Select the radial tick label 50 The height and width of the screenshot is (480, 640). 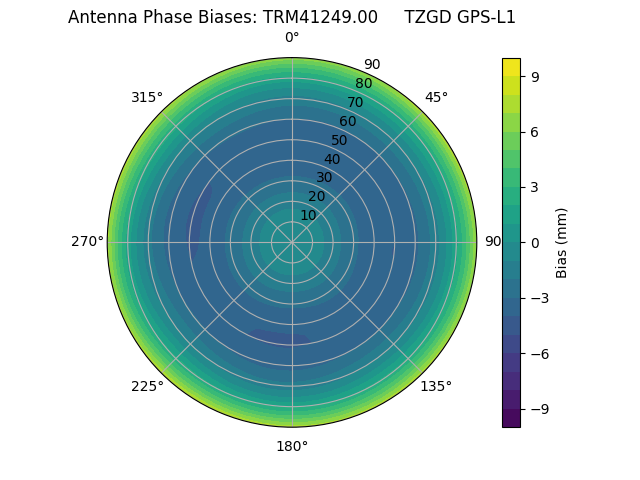pyautogui.click(x=340, y=140)
